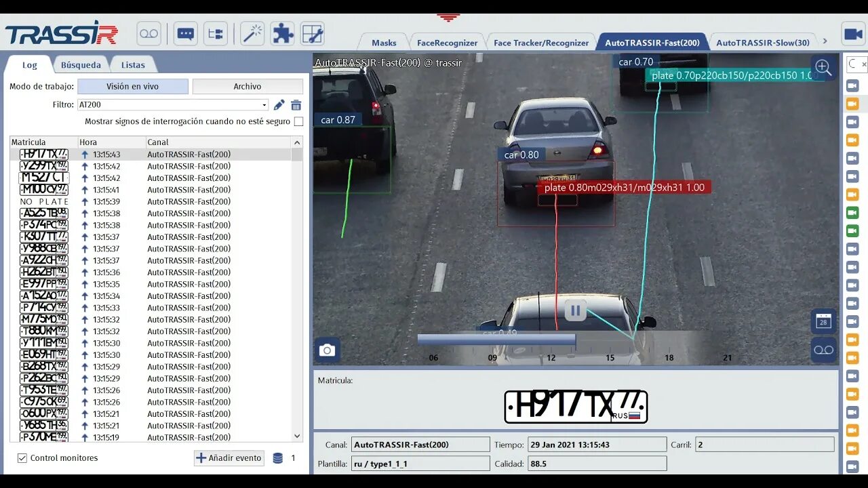868x488 pixels.
Task: Open the Masks channel tab
Action: (x=384, y=43)
